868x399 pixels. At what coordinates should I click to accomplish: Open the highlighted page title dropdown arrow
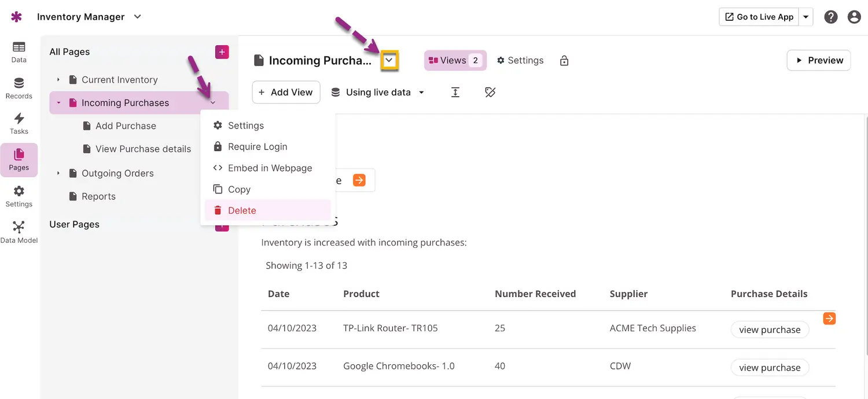389,60
